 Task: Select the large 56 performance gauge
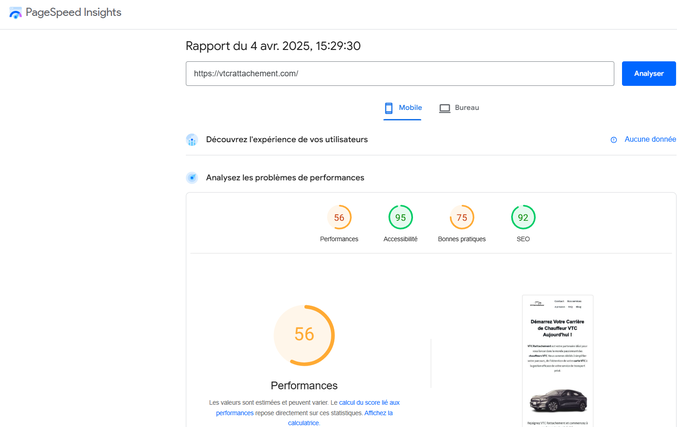click(304, 335)
